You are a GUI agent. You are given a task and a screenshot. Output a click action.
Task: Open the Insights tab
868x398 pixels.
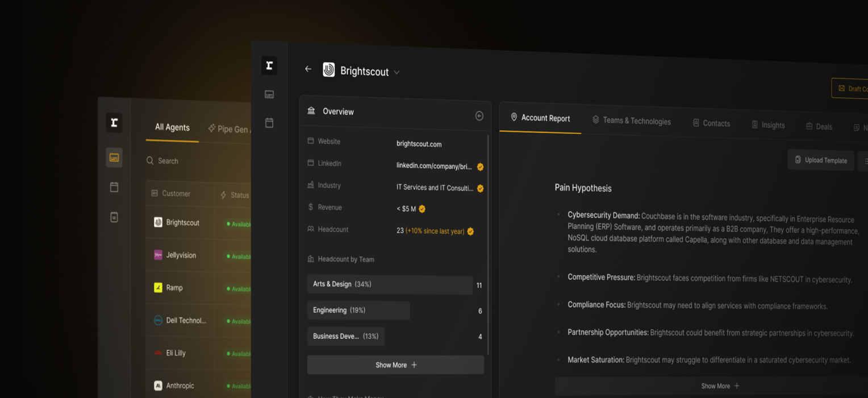pos(768,125)
